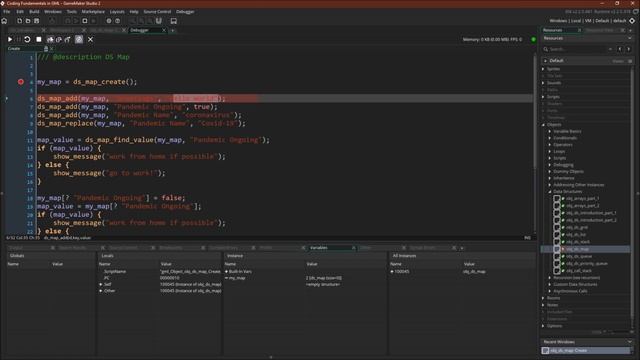Remove breakpoint on my_map line
The height and width of the screenshot is (360, 640).
coord(21,82)
